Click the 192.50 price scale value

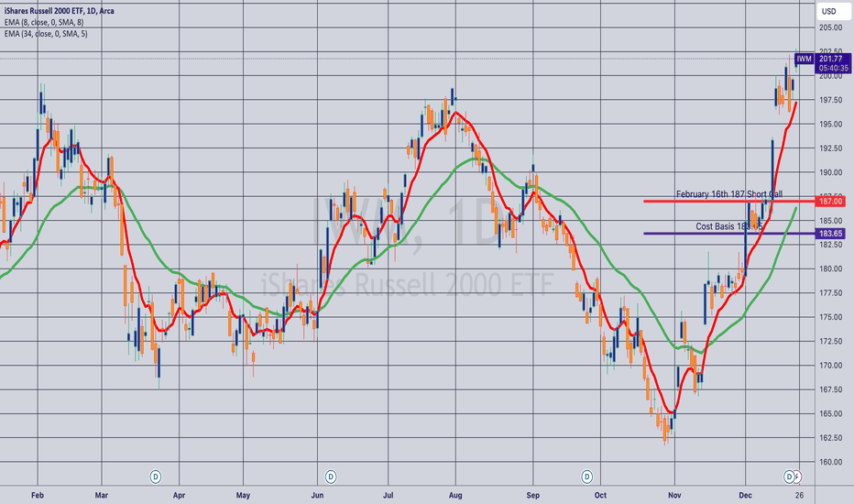[830, 148]
